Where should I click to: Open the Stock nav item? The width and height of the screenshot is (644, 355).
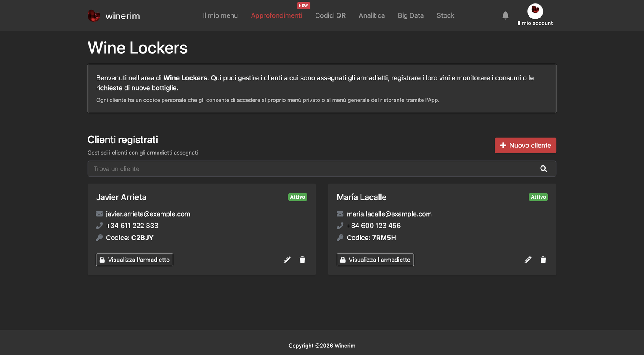(446, 15)
